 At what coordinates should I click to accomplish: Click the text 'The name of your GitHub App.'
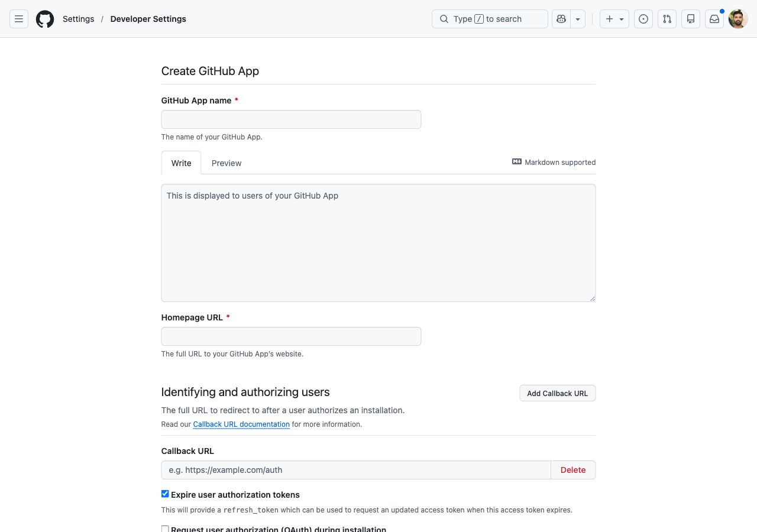pos(212,137)
